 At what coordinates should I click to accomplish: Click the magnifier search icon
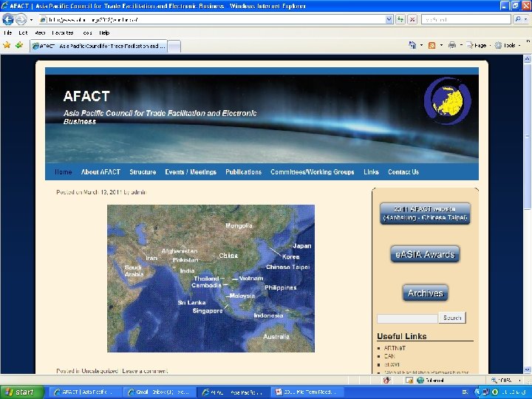tap(518, 20)
